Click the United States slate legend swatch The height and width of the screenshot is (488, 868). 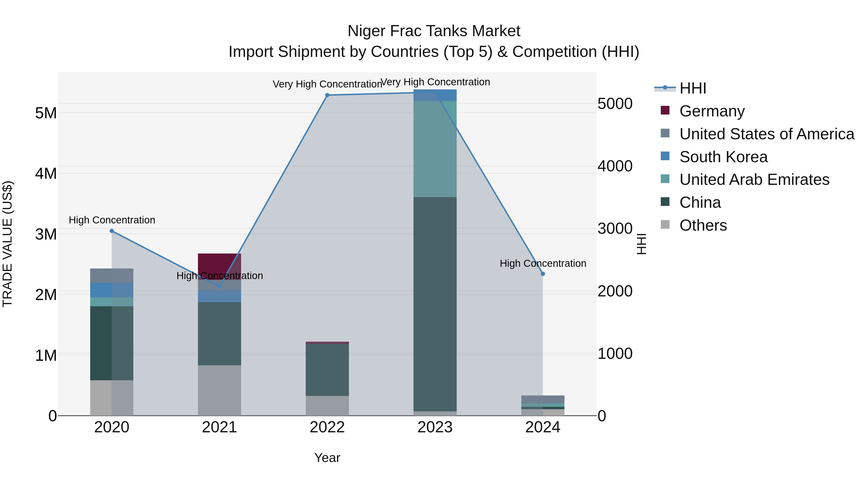[x=665, y=133]
